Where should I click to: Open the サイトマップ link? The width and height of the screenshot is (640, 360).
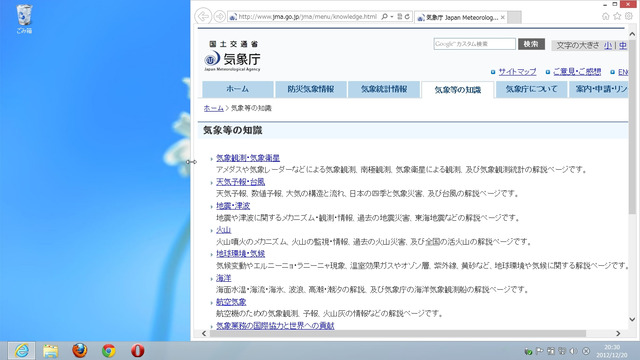click(517, 72)
